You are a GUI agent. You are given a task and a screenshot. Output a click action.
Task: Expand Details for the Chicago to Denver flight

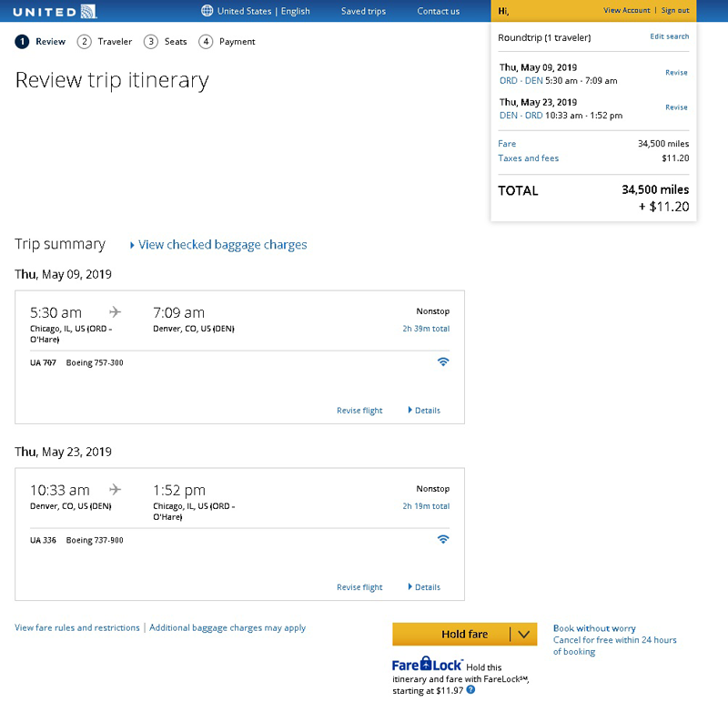pos(424,411)
